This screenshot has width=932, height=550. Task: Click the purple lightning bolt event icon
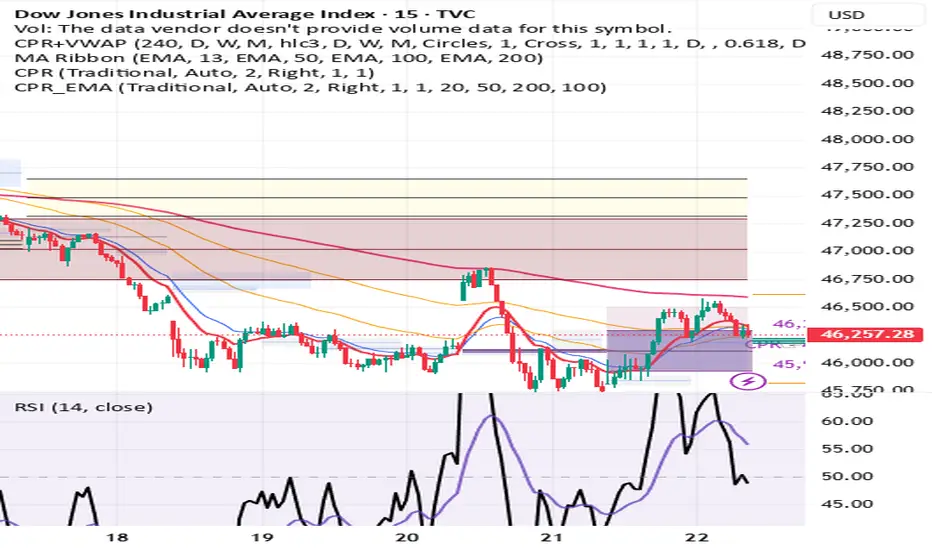click(x=748, y=381)
